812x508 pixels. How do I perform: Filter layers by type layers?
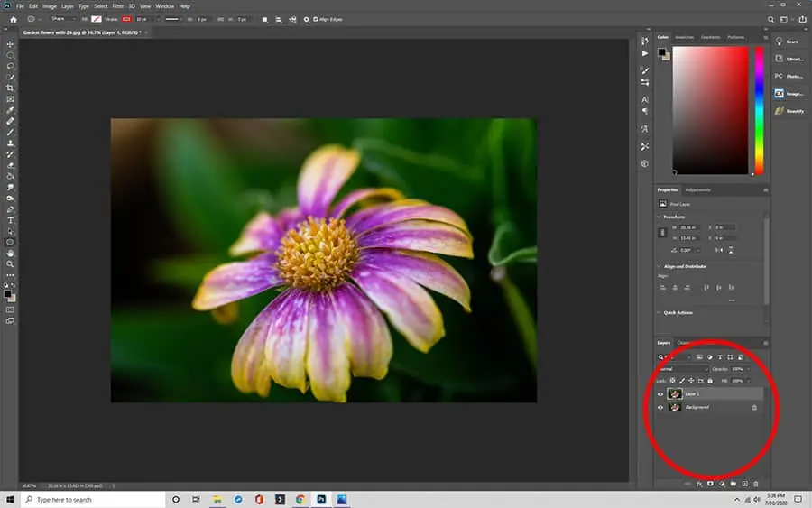[x=720, y=357]
